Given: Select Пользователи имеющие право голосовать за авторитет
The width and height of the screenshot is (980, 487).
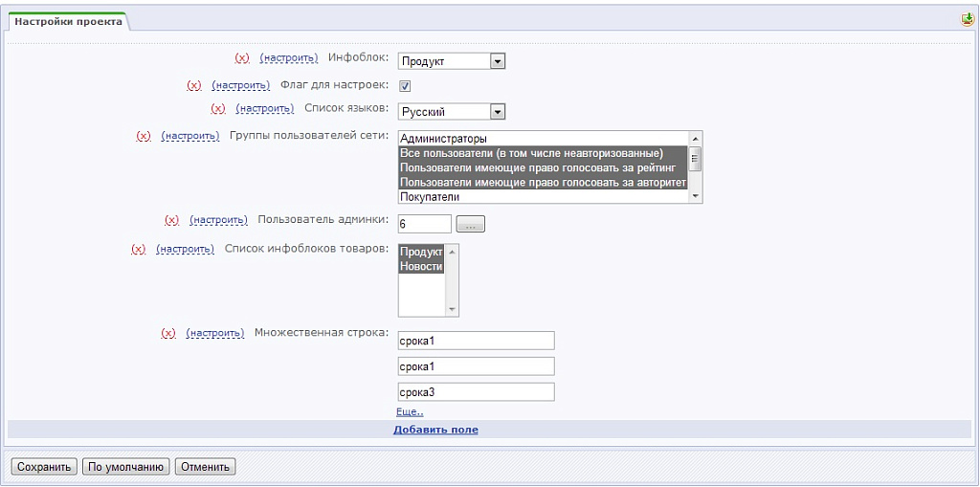Looking at the screenshot, I should tap(544, 183).
